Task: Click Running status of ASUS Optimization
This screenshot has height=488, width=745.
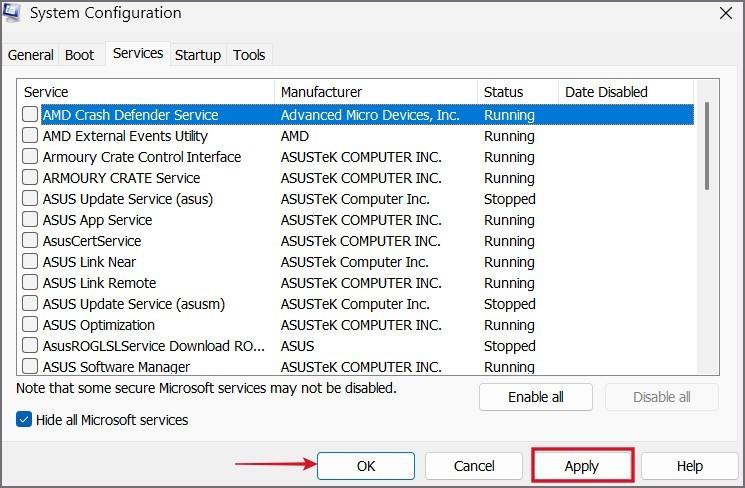Action: click(x=509, y=325)
